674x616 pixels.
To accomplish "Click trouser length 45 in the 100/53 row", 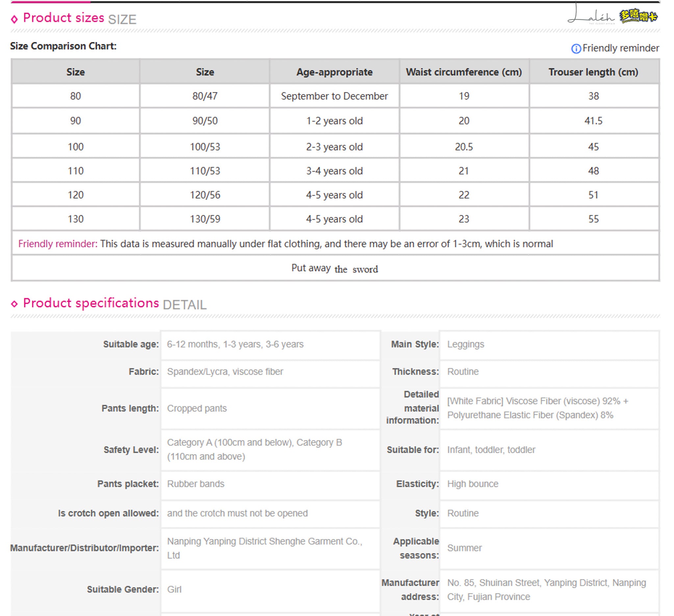I will tap(593, 147).
